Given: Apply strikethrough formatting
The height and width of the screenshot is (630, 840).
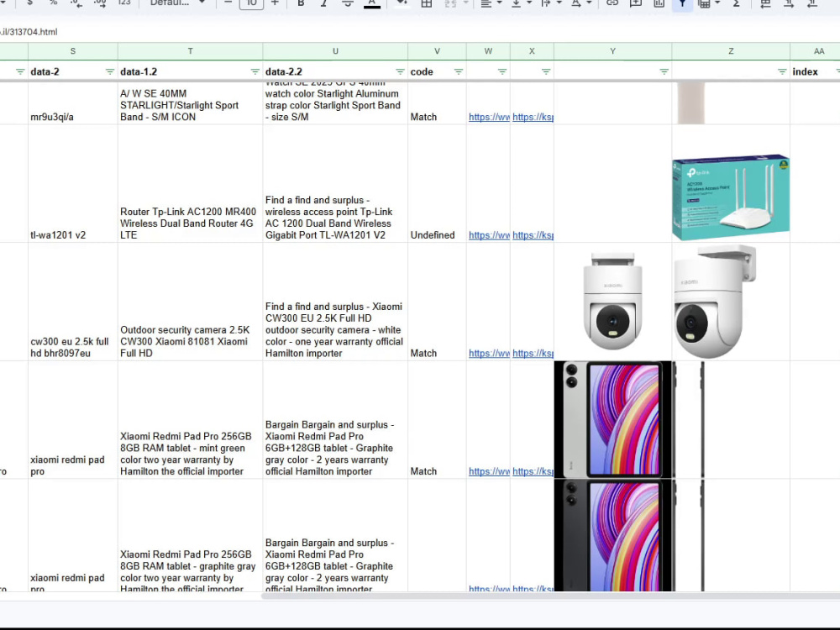Looking at the screenshot, I should pyautogui.click(x=347, y=3).
